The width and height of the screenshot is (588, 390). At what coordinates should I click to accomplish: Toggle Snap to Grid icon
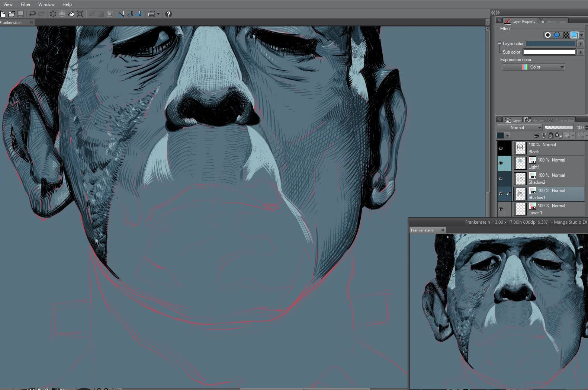tap(139, 14)
